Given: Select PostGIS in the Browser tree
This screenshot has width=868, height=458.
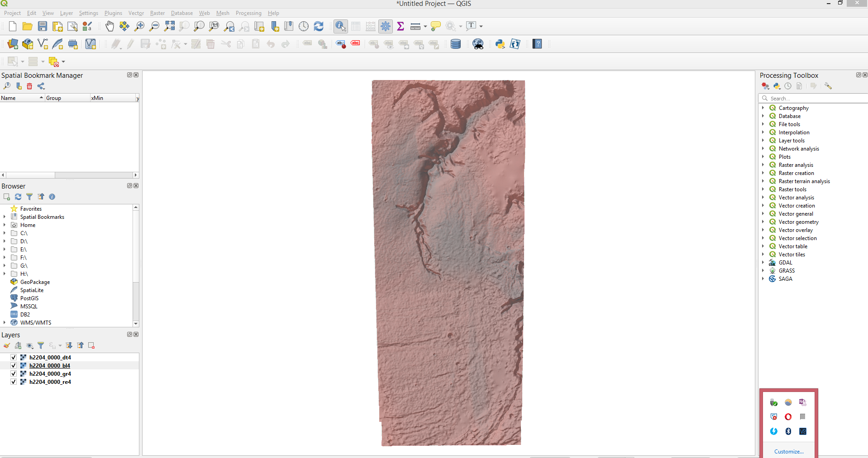Looking at the screenshot, I should 29,298.
